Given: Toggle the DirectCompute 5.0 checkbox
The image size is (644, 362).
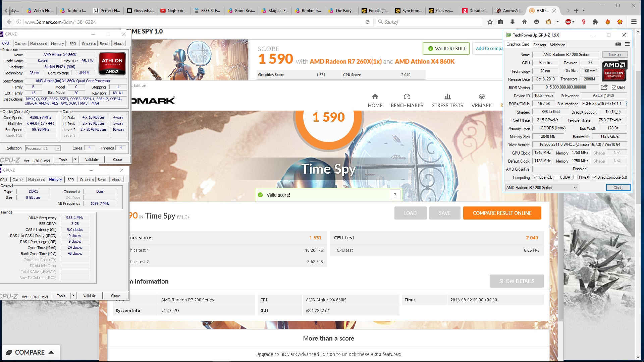Looking at the screenshot, I should pos(594,177).
